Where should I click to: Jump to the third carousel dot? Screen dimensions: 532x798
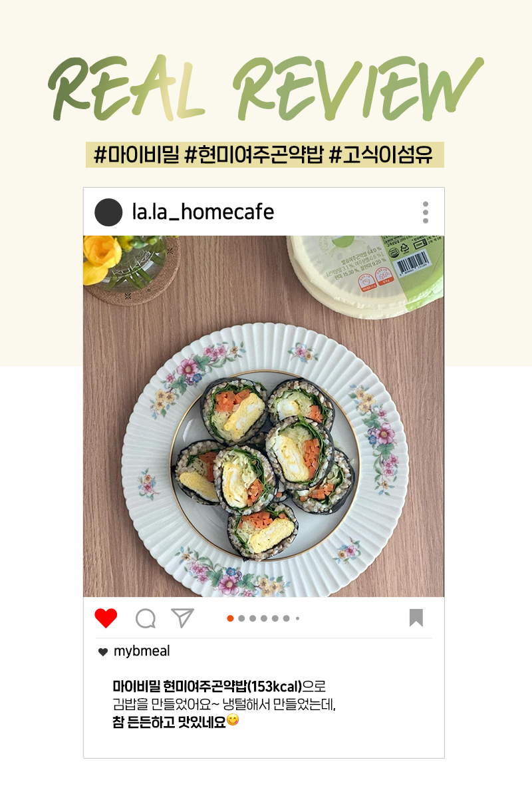pos(253,618)
